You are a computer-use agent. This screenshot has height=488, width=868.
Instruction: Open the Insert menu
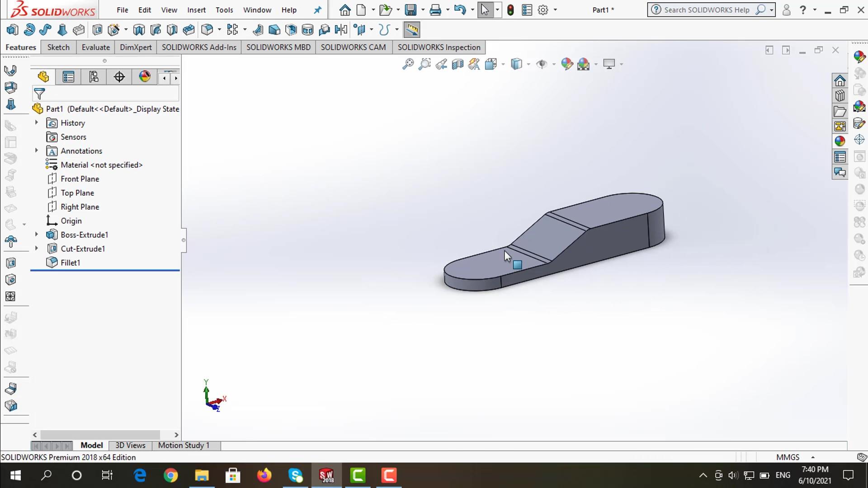point(196,10)
